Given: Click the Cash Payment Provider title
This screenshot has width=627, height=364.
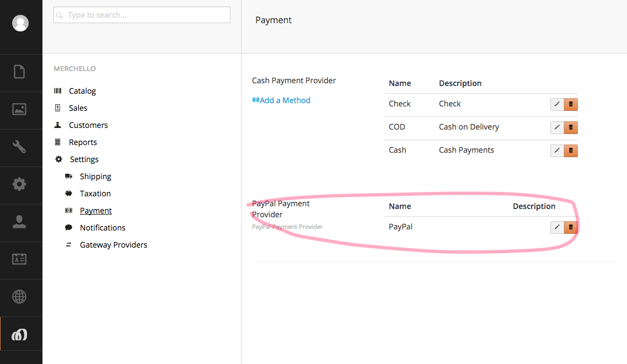Looking at the screenshot, I should (294, 81).
